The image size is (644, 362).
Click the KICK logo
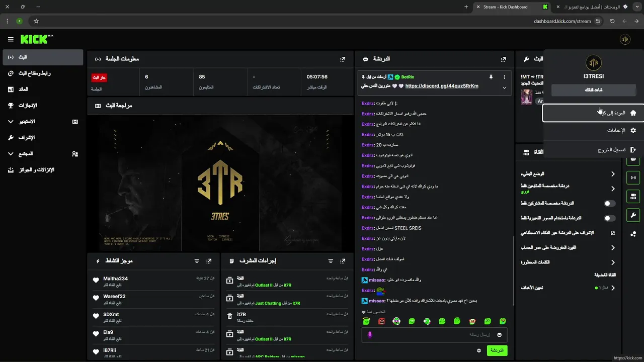pyautogui.click(x=37, y=39)
